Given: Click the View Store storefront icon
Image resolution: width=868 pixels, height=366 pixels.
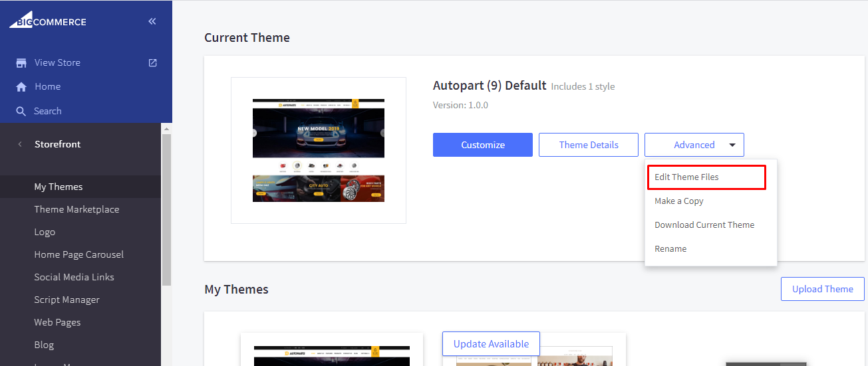Looking at the screenshot, I should (x=21, y=62).
